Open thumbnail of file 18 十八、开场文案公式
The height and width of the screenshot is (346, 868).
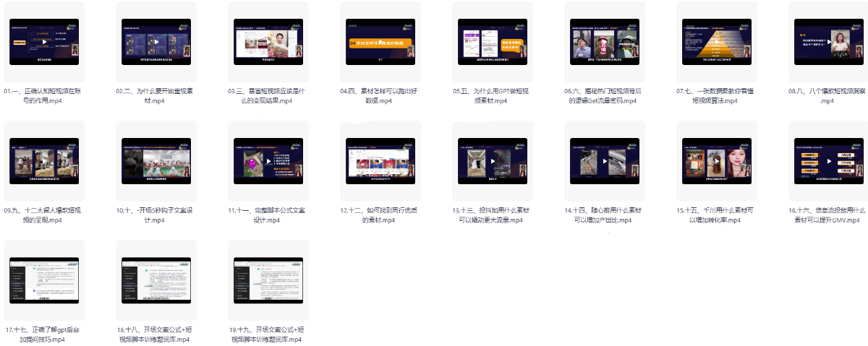click(156, 281)
